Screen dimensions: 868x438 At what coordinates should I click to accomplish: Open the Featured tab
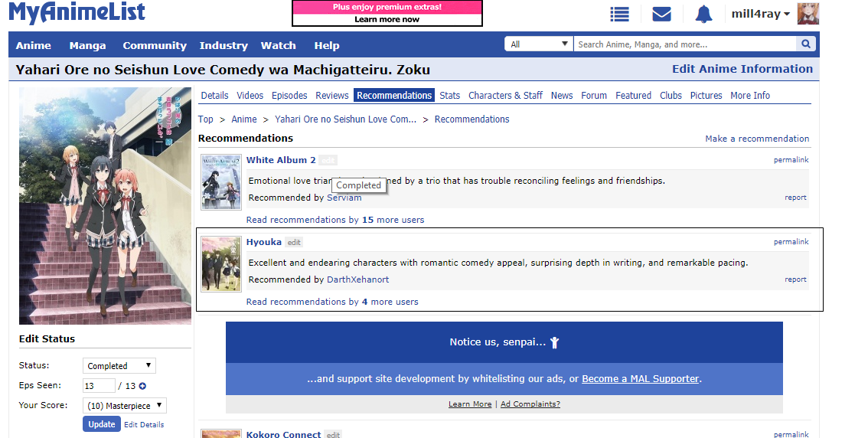pyautogui.click(x=633, y=95)
